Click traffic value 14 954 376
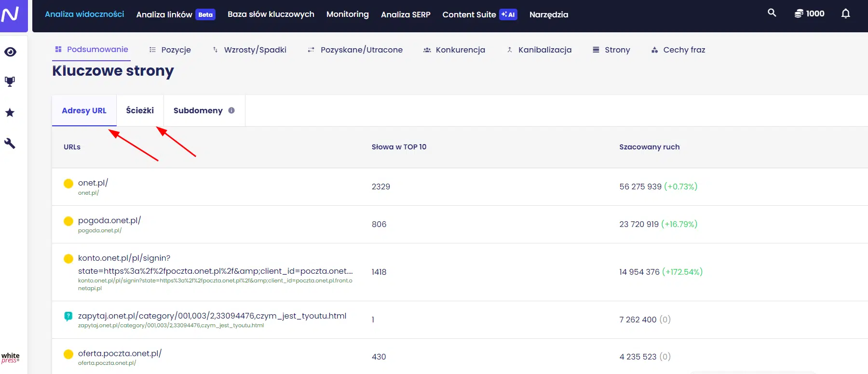The width and height of the screenshot is (868, 374). tap(639, 272)
